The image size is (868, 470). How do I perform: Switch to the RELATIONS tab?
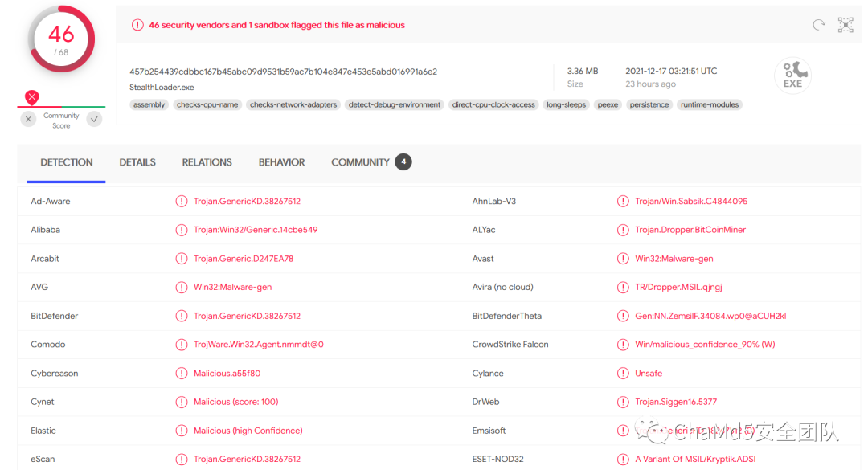pos(207,162)
